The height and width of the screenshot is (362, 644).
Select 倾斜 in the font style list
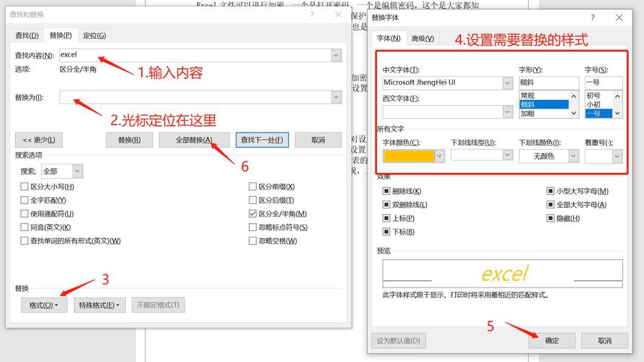pyautogui.click(x=544, y=104)
